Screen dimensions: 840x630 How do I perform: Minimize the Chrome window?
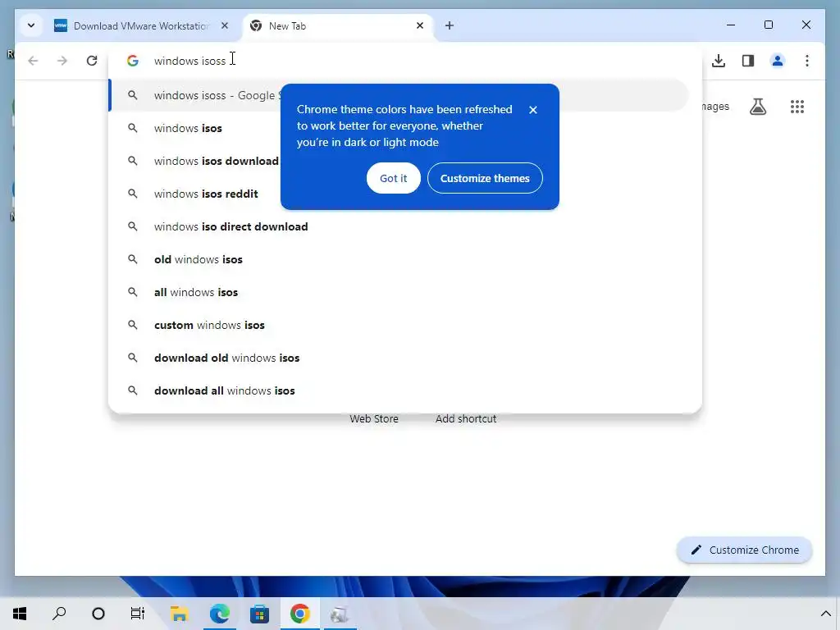pos(731,25)
